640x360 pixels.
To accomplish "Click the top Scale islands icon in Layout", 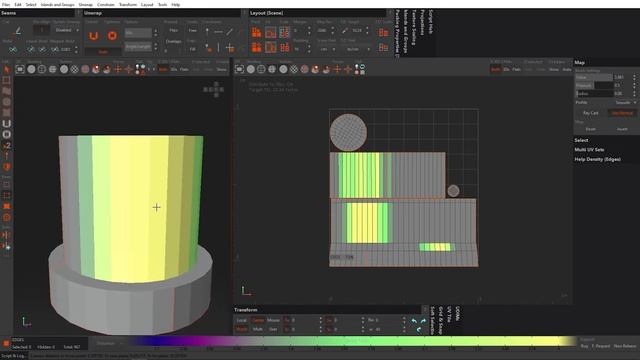I will 284,32.
